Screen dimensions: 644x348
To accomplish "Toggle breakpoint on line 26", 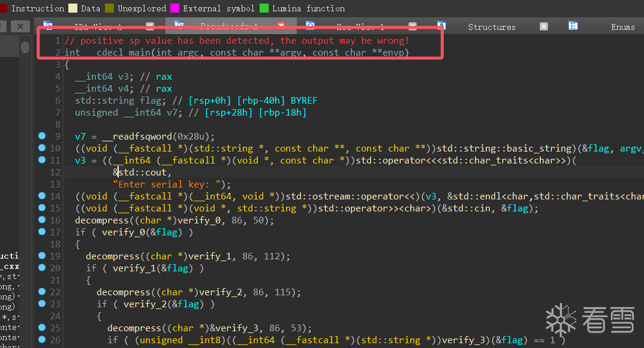I will click(42, 340).
